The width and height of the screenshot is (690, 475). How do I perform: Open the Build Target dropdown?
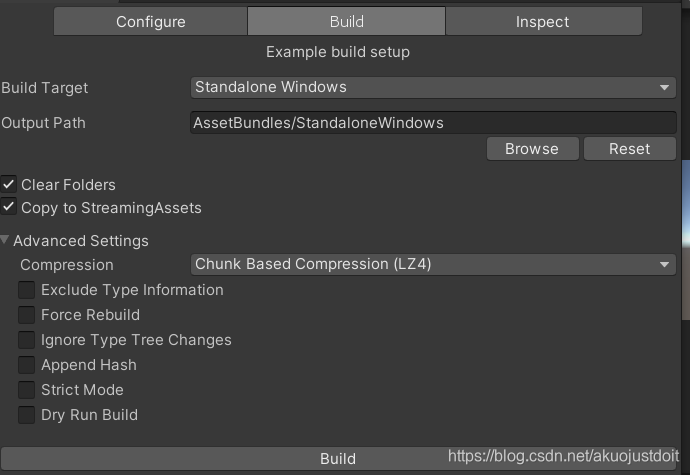(430, 87)
